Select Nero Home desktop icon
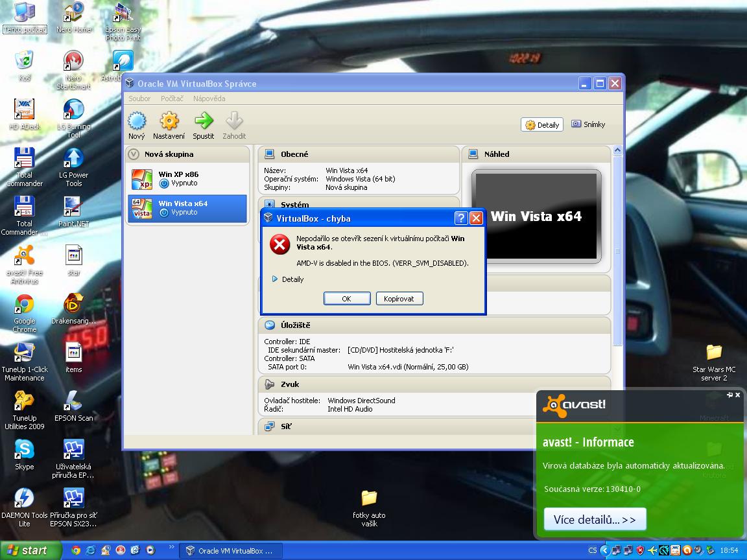This screenshot has height=560, width=747. 73,18
